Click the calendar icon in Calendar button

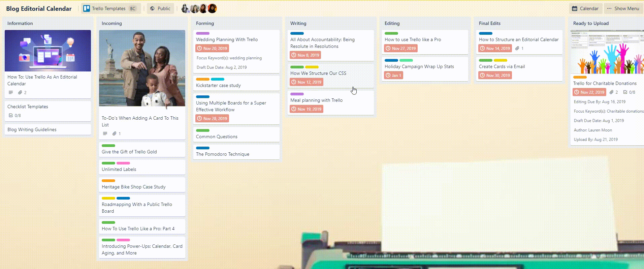click(575, 9)
